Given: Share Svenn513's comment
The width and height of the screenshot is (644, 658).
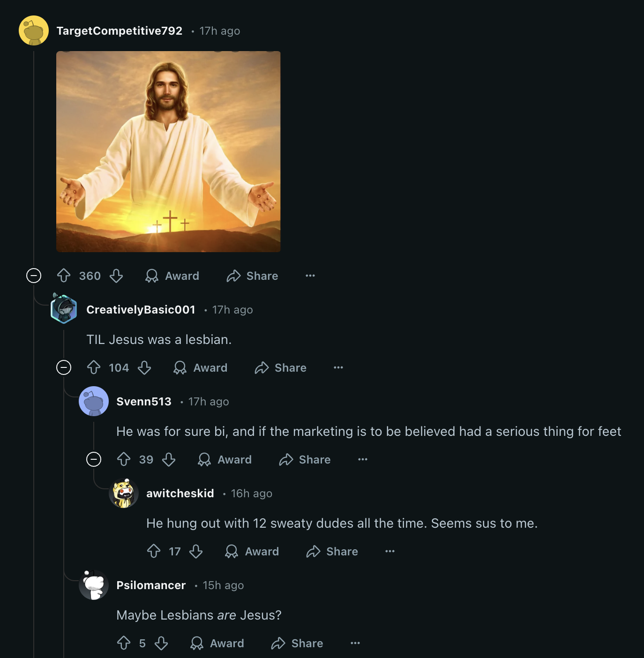Looking at the screenshot, I should pyautogui.click(x=305, y=459).
